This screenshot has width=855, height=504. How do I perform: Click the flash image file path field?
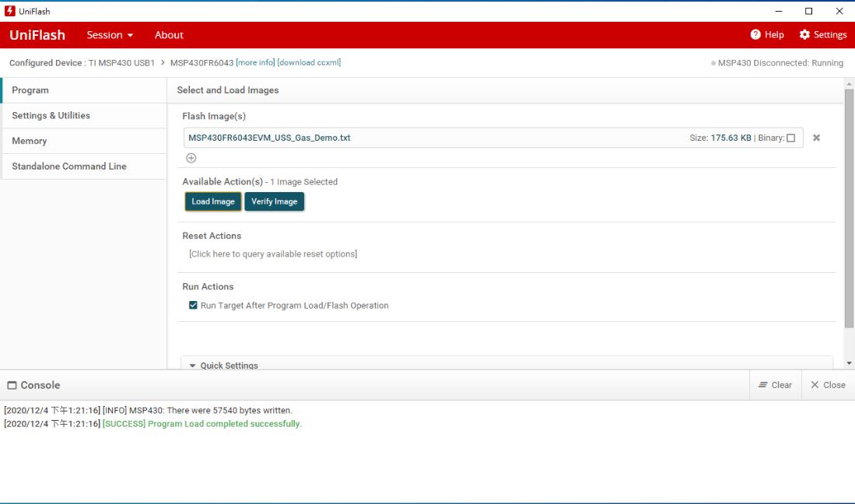click(493, 138)
